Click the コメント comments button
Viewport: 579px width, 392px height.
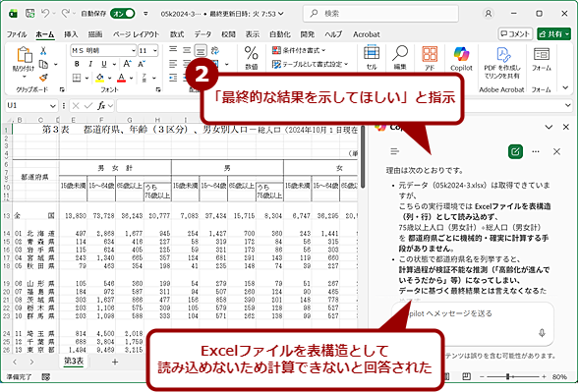point(515,34)
